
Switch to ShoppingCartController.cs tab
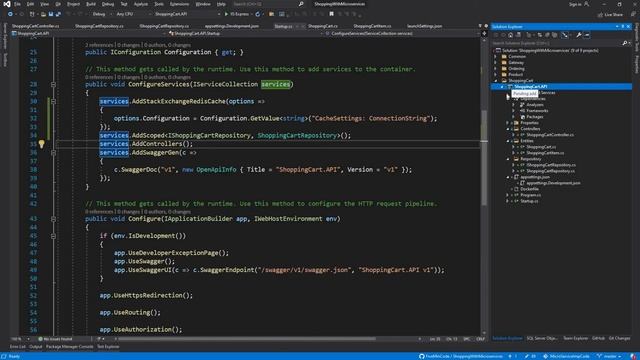pos(35,26)
